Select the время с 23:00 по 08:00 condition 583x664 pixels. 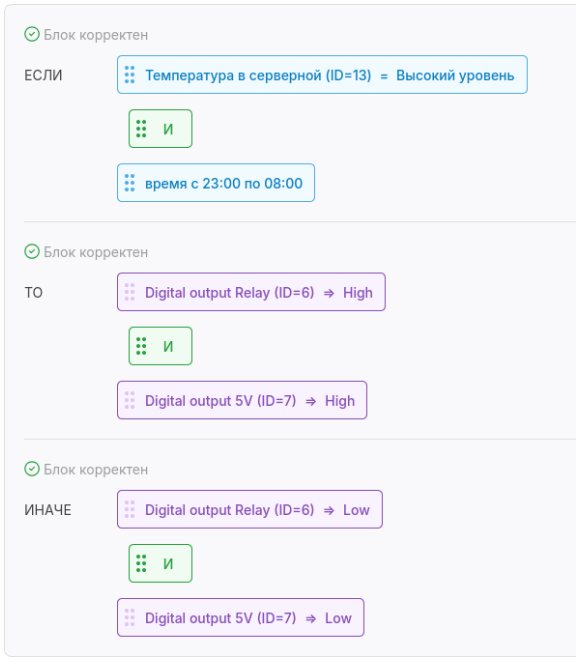216,183
